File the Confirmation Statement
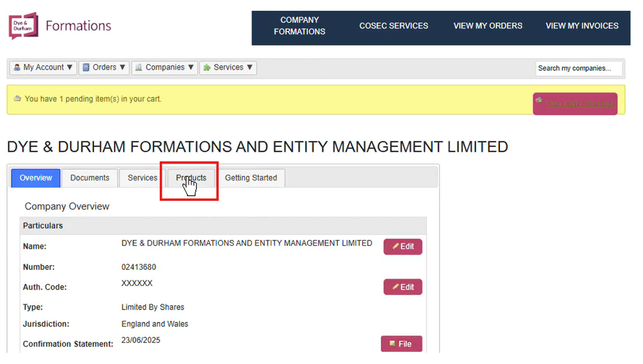 [x=401, y=344]
